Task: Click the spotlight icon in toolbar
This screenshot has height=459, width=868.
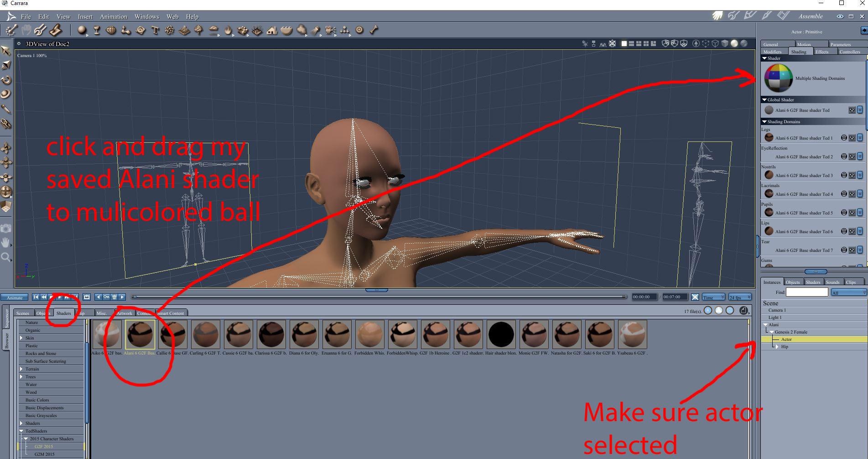Action: point(316,31)
